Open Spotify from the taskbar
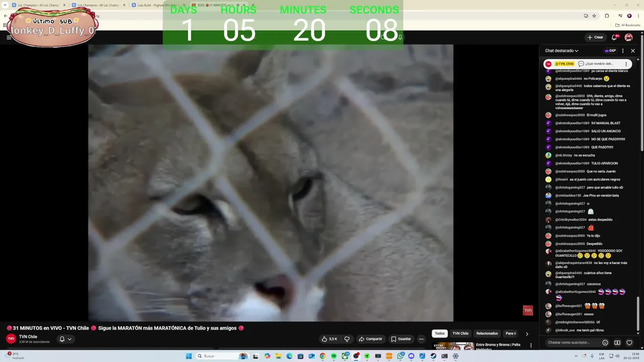This screenshot has width=644, height=362. 334,356
